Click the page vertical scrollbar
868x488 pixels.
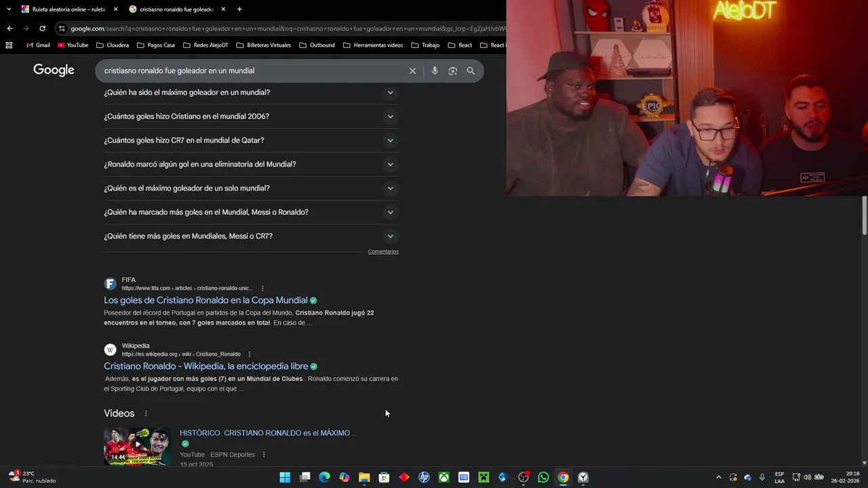coord(865,217)
